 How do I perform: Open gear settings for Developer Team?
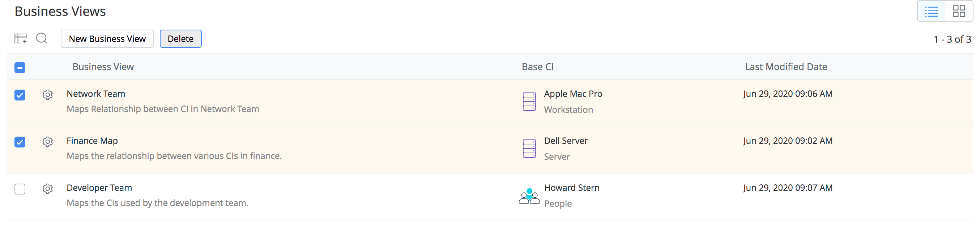(48, 189)
